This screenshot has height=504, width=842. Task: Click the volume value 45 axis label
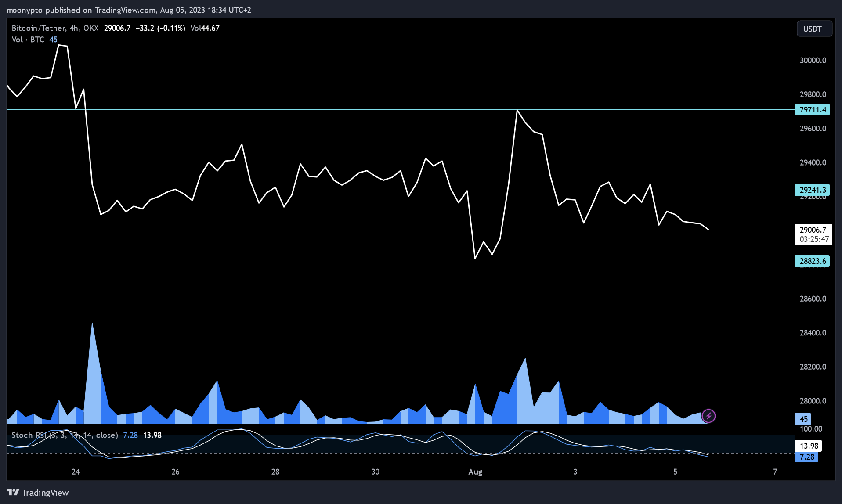tap(803, 419)
